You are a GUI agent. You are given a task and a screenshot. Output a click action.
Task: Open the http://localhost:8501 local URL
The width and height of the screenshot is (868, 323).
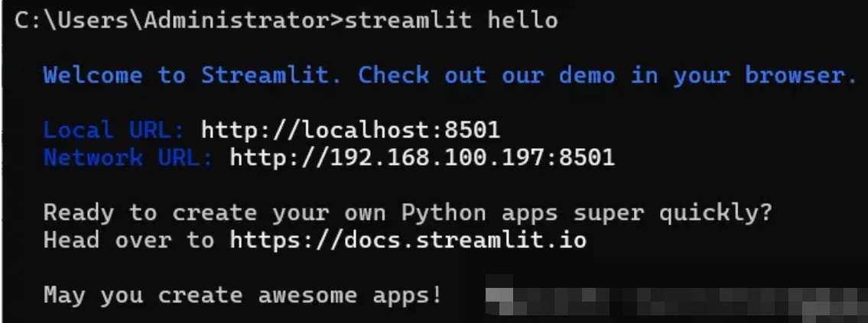click(x=350, y=131)
